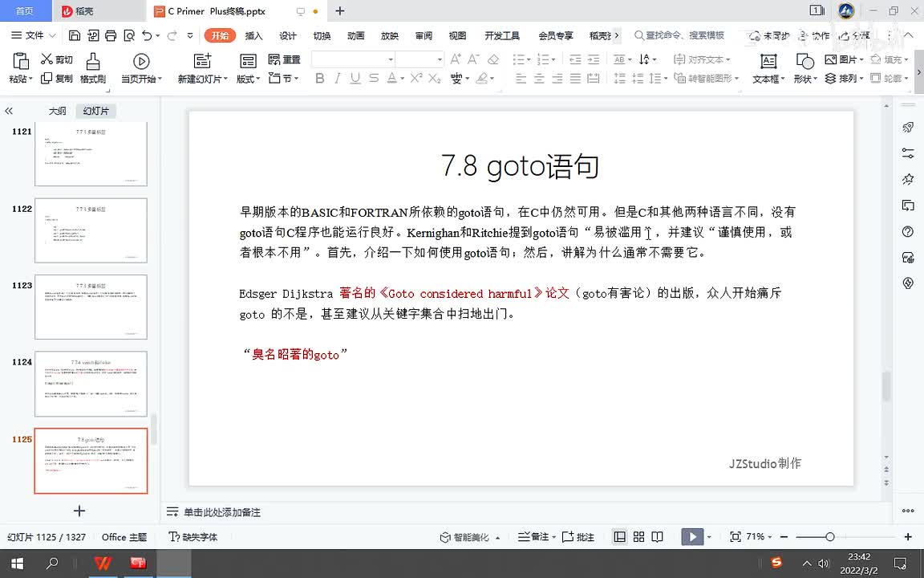Collapse the slide panel with double chevron
924x578 pixels.
pos(9,111)
